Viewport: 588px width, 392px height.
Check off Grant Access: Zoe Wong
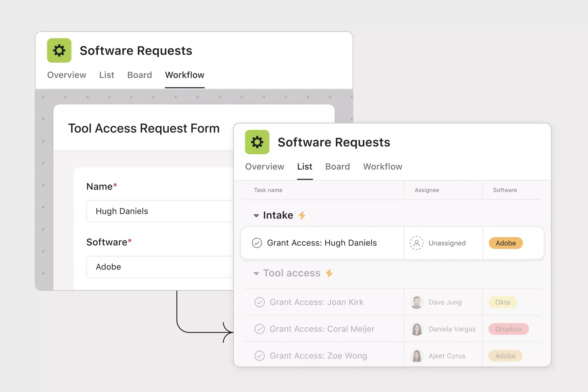(x=259, y=356)
